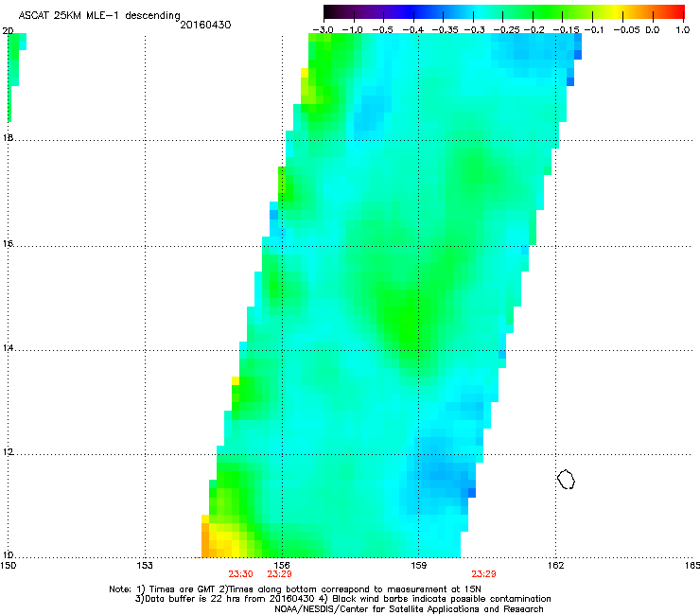Click longitude label 162

coord(555,566)
